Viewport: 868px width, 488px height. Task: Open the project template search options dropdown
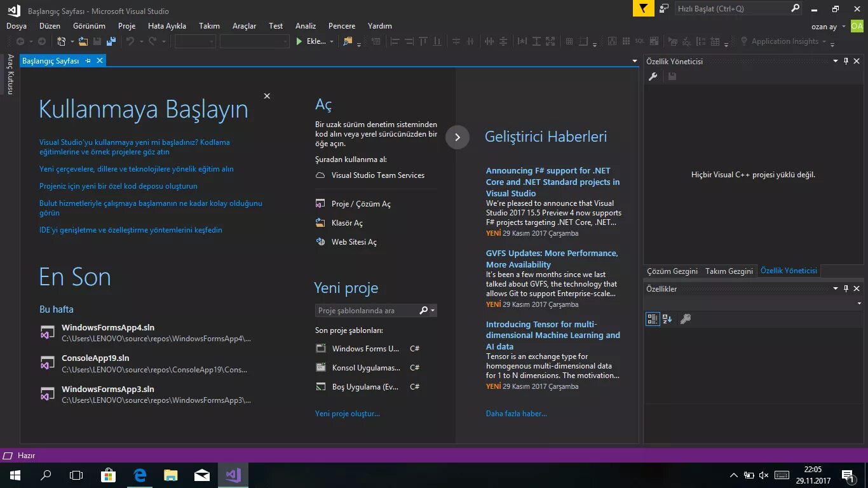[433, 311]
